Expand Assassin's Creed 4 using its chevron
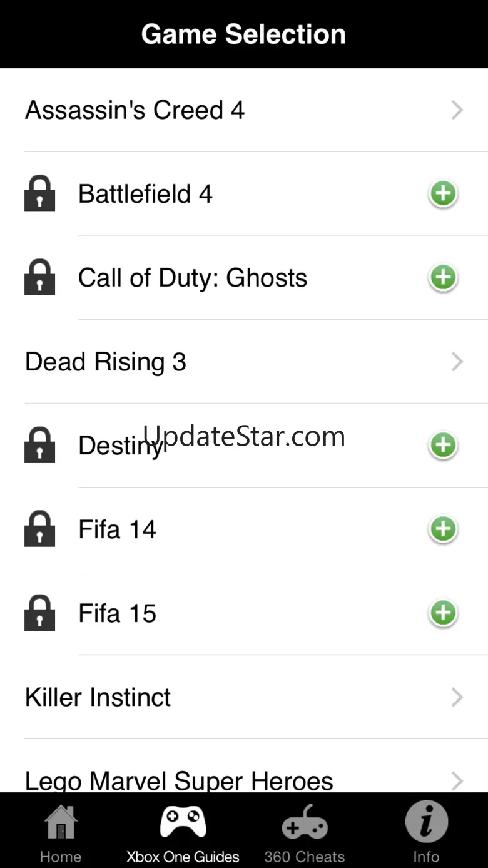Screen dimensions: 488x868 point(457,110)
